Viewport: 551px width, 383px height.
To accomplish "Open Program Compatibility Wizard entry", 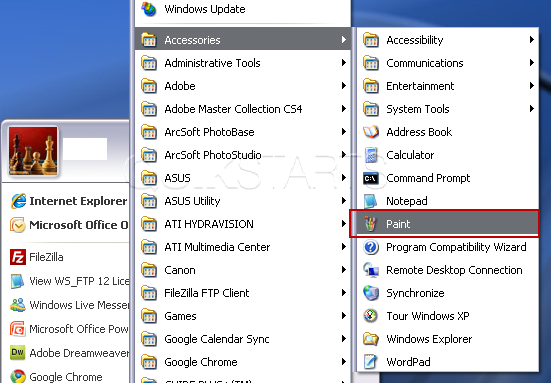I will (447, 247).
